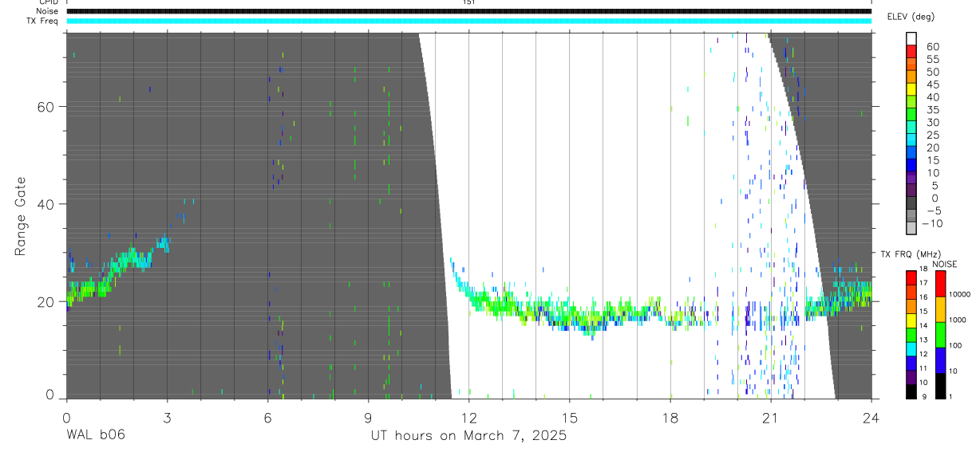Select the dark gray ELEV swatch between -5 and 0

click(x=911, y=204)
